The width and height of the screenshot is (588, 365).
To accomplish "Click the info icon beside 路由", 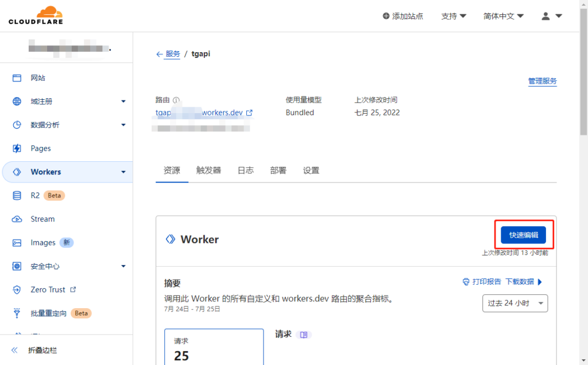I will pyautogui.click(x=176, y=100).
